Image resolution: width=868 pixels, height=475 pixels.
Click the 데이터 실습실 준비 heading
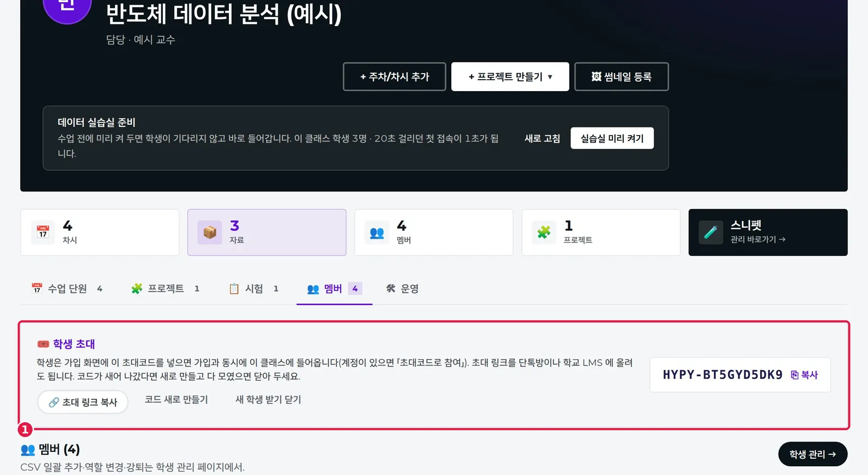tap(97, 123)
